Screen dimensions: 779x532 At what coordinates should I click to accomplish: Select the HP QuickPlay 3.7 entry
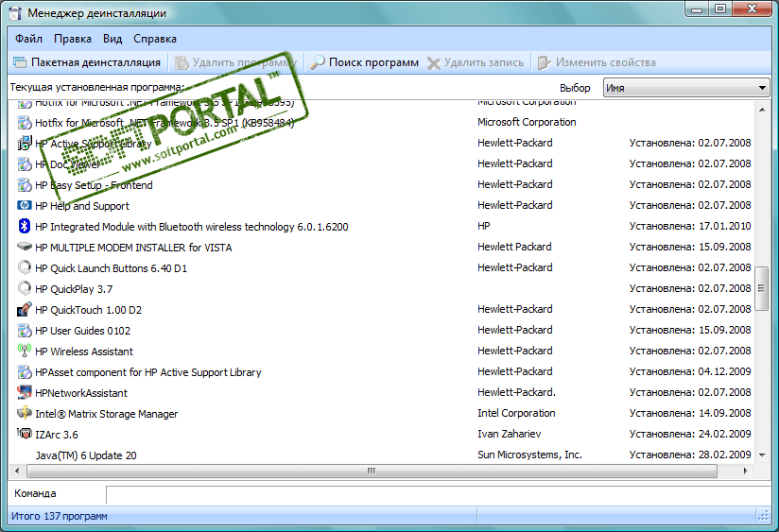(74, 289)
